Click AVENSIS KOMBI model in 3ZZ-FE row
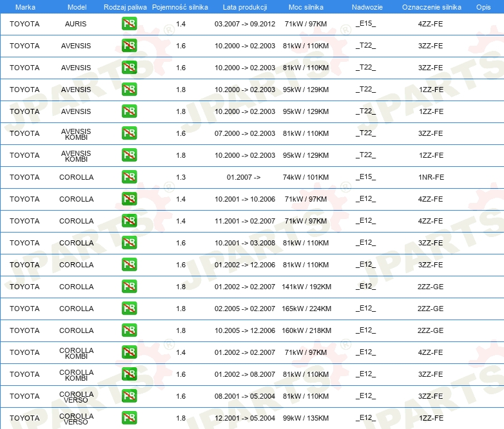The width and height of the screenshot is (504, 429). (76, 135)
